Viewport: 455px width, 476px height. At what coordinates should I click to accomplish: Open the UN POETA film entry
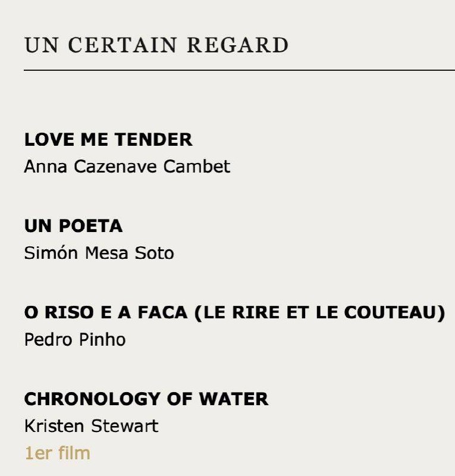point(74,226)
